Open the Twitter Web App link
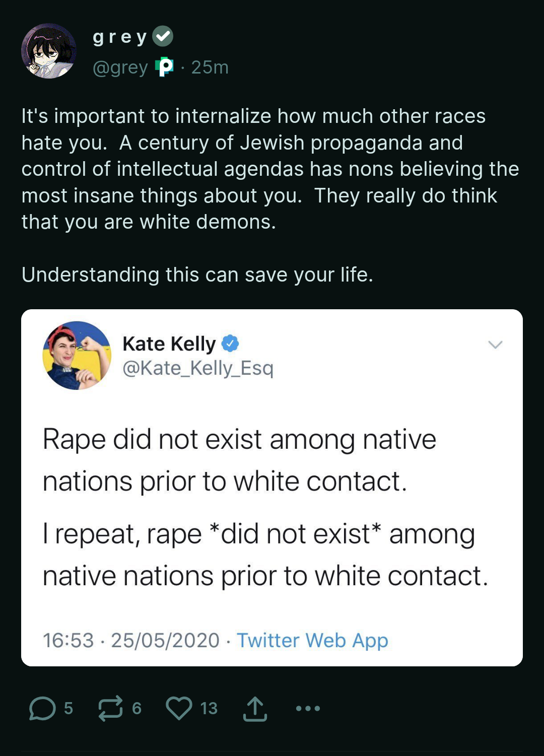Screen dimensions: 544x756 point(312,640)
